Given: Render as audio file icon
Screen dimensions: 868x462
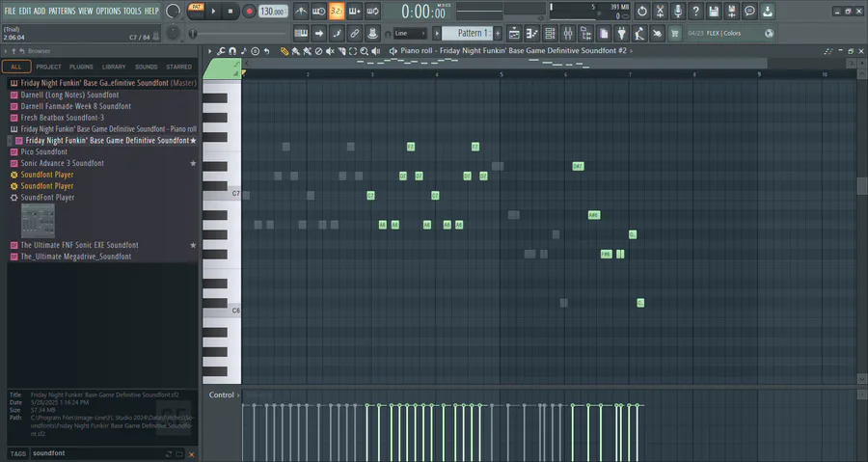Looking at the screenshot, I should pos(732,11).
